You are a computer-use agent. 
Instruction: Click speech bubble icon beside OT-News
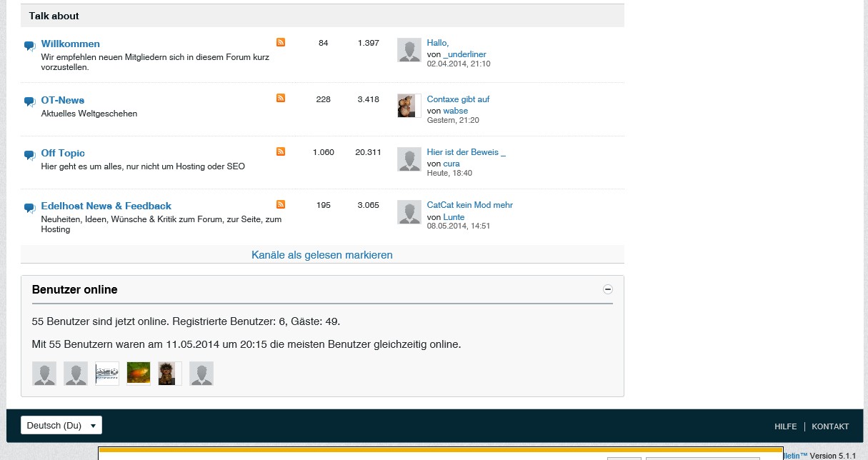[29, 102]
